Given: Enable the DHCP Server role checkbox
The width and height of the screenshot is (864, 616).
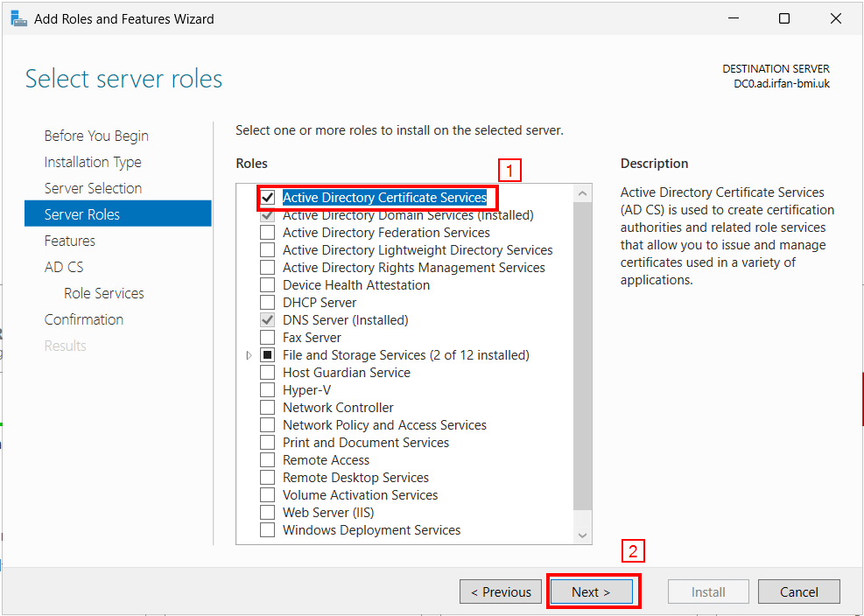Looking at the screenshot, I should tap(267, 303).
